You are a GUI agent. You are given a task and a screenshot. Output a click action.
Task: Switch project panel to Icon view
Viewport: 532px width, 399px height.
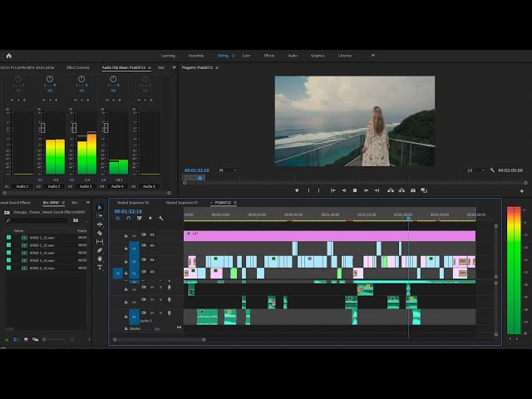click(26, 339)
